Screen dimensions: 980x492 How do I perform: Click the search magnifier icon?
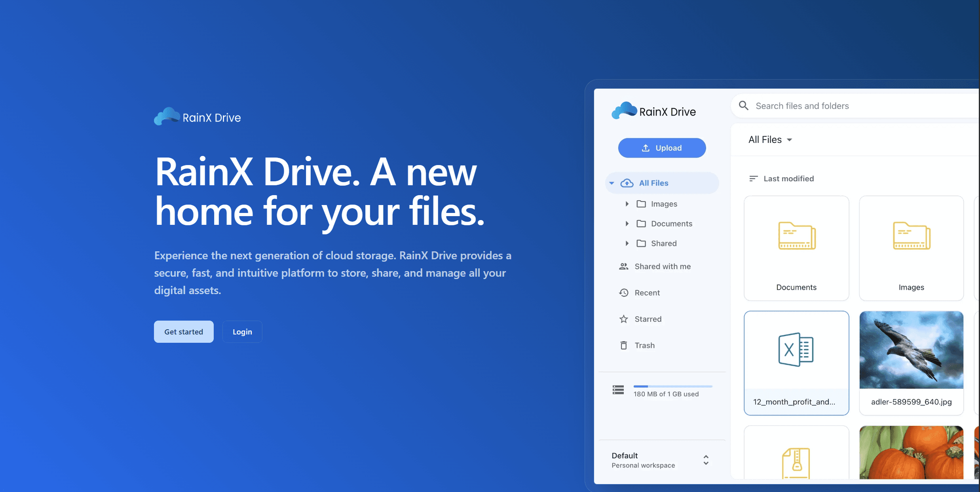744,106
